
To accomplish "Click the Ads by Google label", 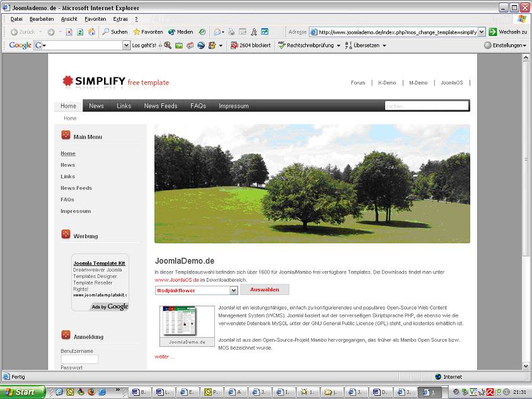I will click(x=110, y=307).
